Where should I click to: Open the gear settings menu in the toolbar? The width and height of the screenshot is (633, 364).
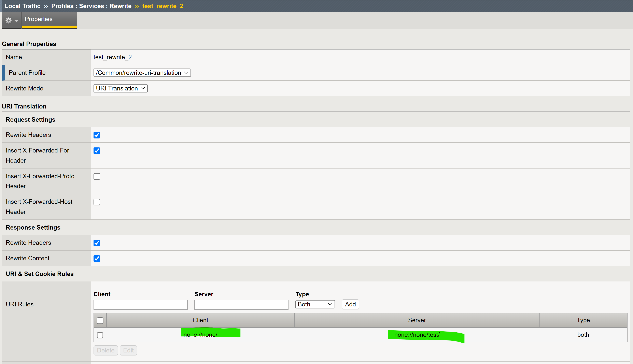point(9,20)
